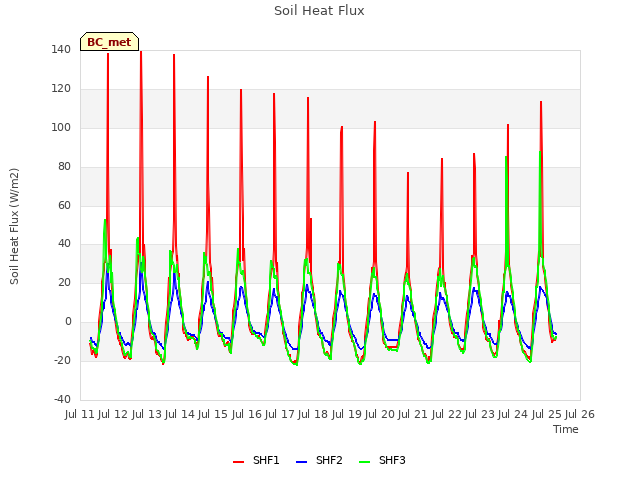The width and height of the screenshot is (640, 480).
Task: Click the green SHF3 legend swatch
Action: [364, 462]
